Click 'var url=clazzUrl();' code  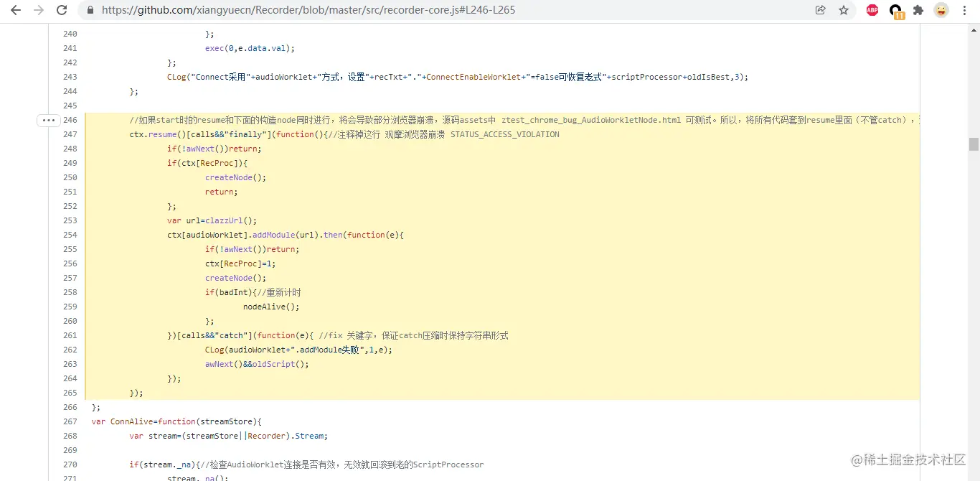pyautogui.click(x=212, y=220)
